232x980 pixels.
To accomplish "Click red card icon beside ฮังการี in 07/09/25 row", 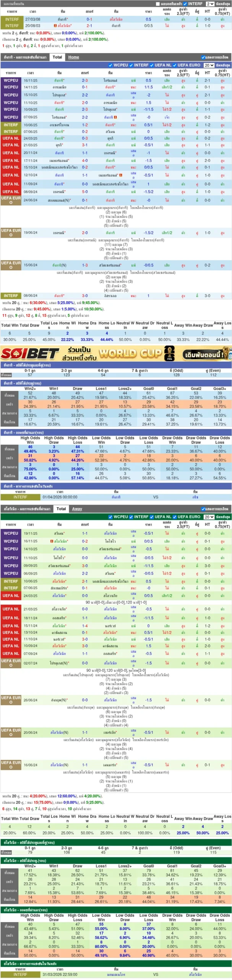I will click(x=115, y=117).
